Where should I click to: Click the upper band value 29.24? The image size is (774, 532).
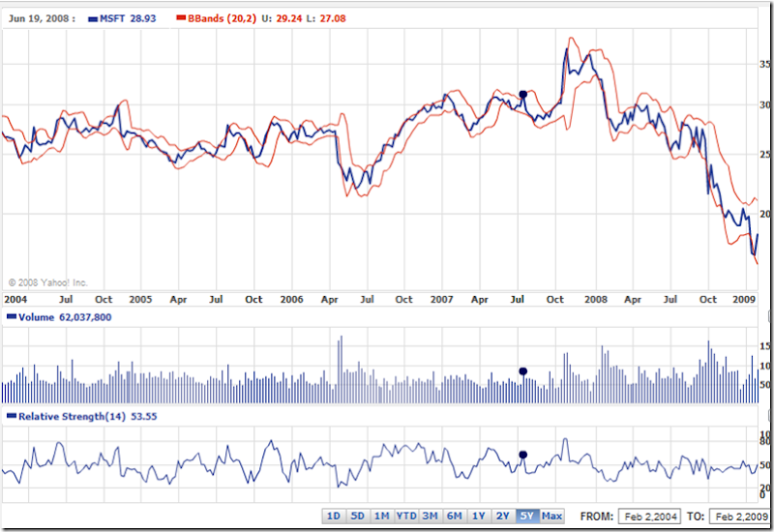tap(288, 18)
